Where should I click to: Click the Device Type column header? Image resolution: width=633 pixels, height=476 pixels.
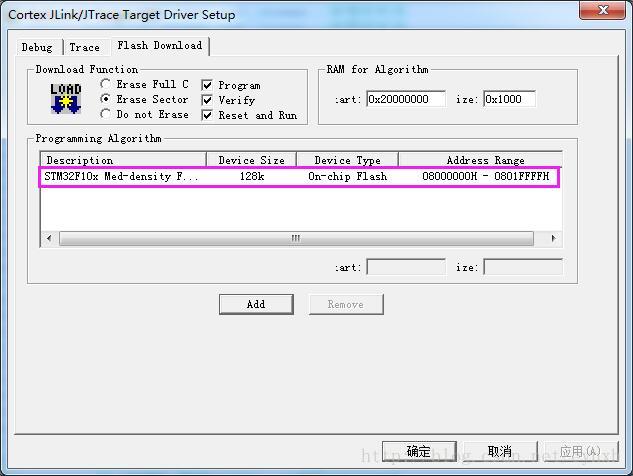[x=348, y=160]
